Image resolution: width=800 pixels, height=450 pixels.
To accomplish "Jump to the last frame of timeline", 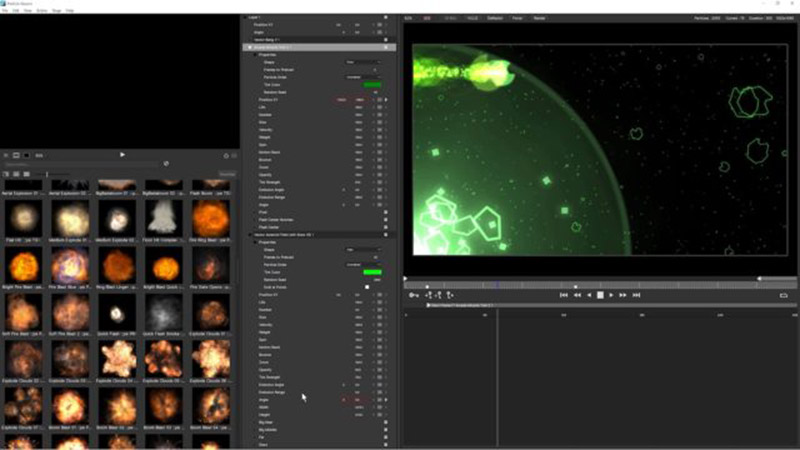I will tap(636, 295).
